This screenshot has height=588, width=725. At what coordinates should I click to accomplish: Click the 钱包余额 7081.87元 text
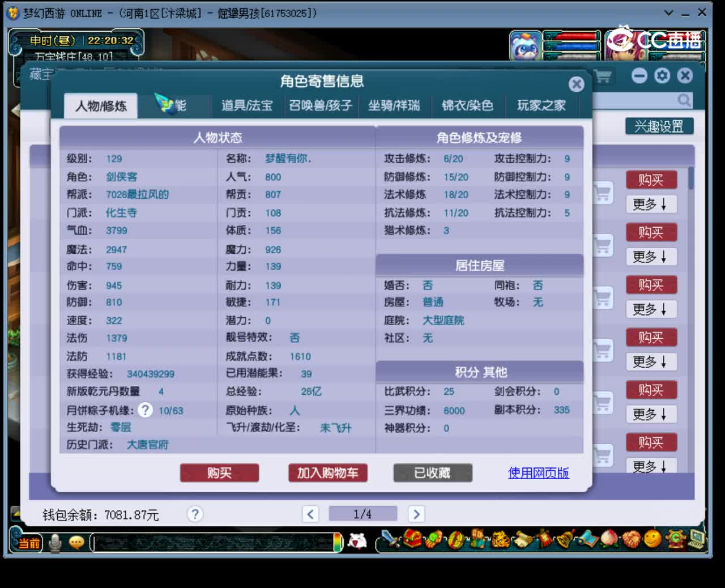[x=101, y=514]
